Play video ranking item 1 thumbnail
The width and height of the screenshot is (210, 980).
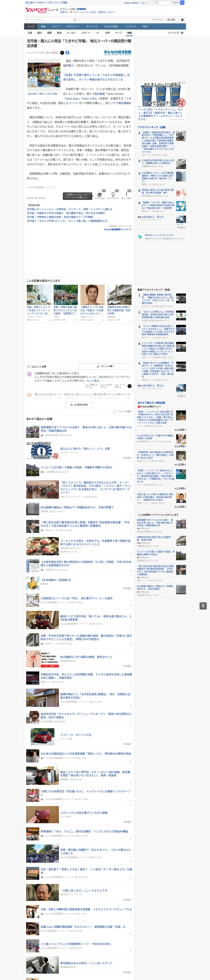click(x=181, y=299)
